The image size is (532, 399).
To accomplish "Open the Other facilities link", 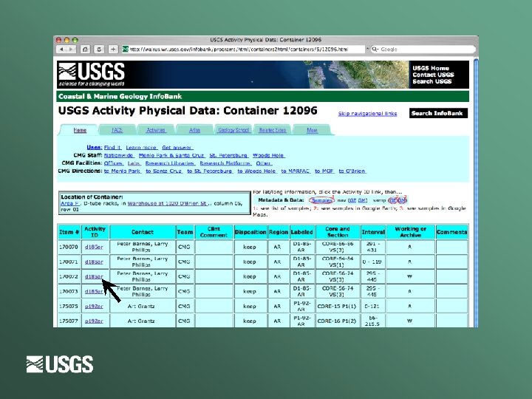I will pyautogui.click(x=264, y=163).
